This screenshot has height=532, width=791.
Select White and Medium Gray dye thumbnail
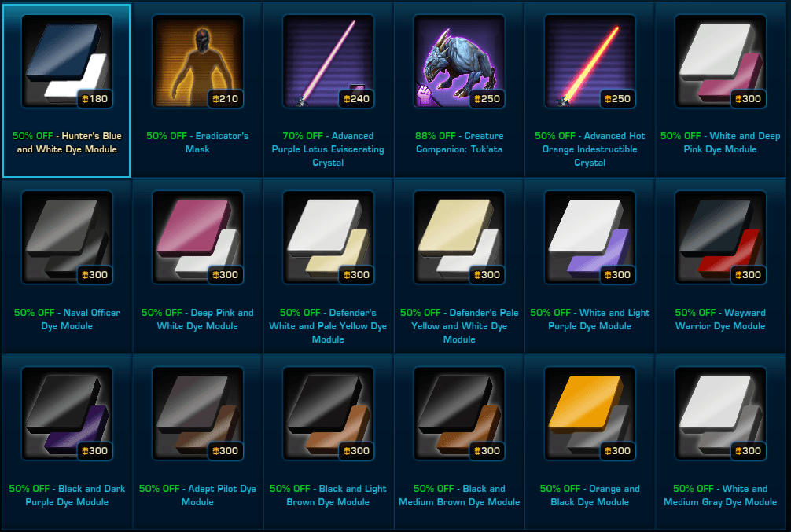[x=720, y=413]
